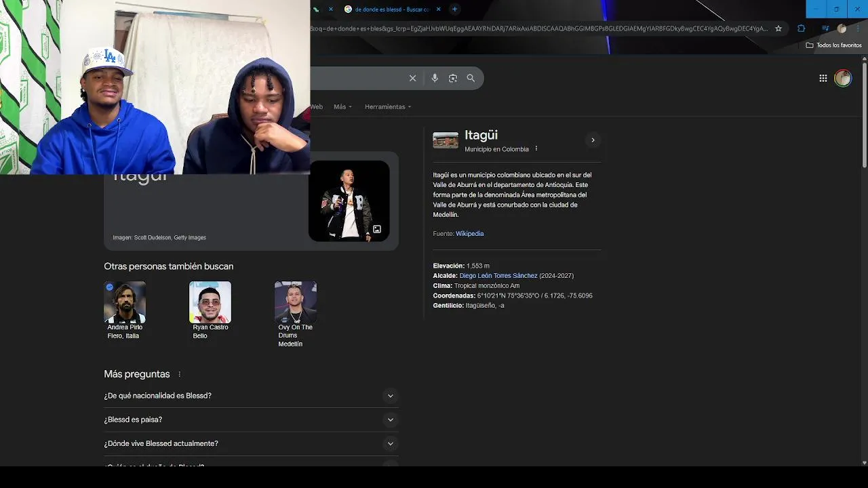Open the Herramientas dropdown

click(388, 107)
